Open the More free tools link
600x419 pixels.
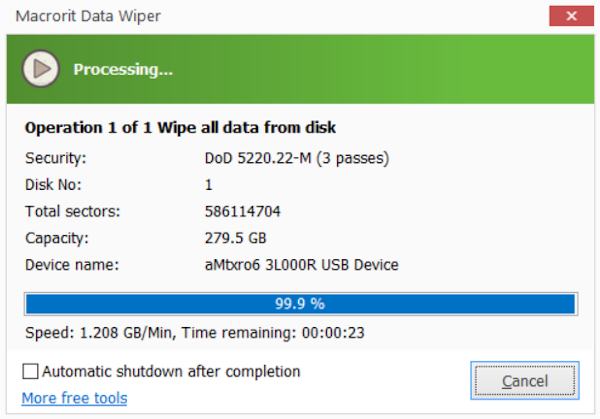pyautogui.click(x=74, y=398)
